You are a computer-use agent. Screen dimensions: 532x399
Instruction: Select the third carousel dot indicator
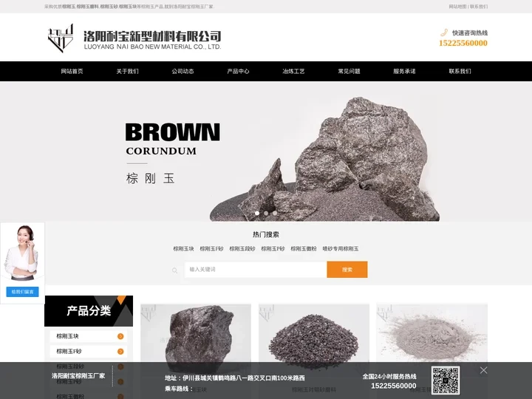coord(275,213)
